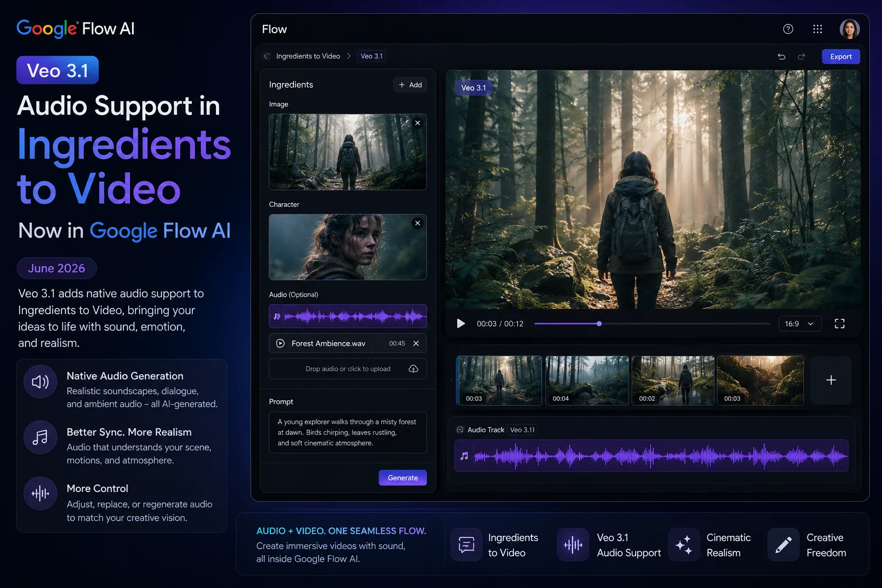Click the forest Image ingredient thumbnail
The image size is (882, 588).
(x=347, y=152)
